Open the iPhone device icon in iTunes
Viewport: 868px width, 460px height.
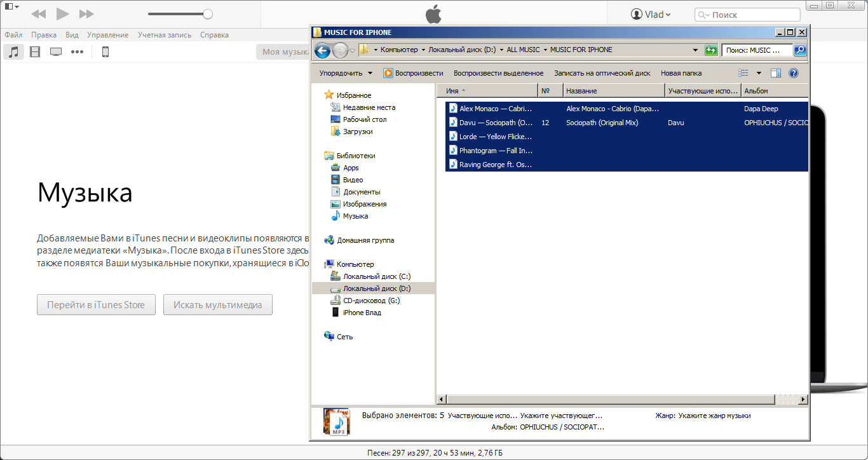[x=105, y=52]
